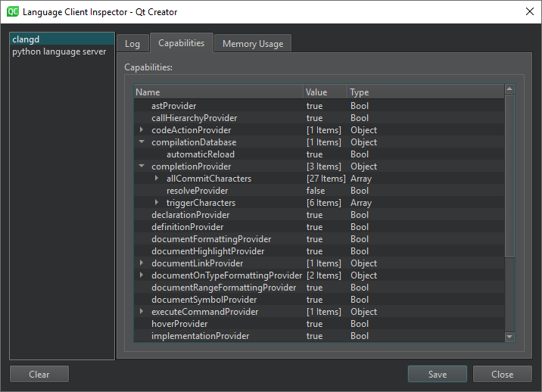Viewport: 542px width, 392px height.
Task: Open the Memory Usage tab
Action: [x=252, y=44]
